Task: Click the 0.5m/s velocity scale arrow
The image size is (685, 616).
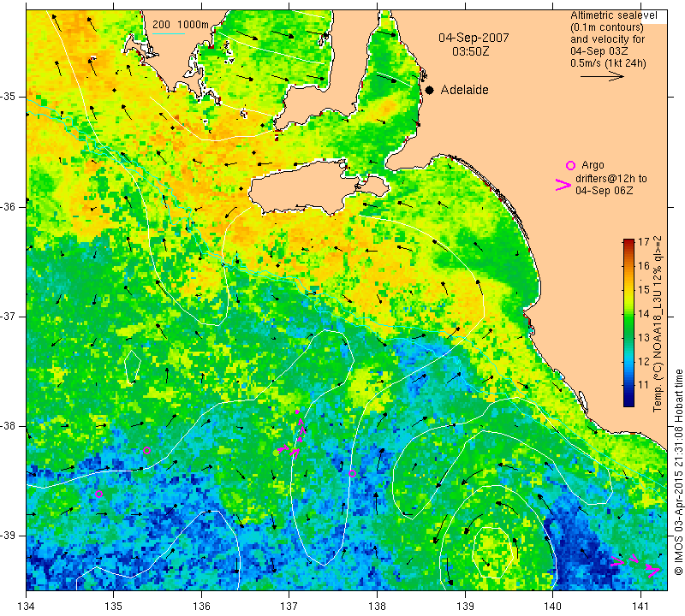Action: click(602, 76)
